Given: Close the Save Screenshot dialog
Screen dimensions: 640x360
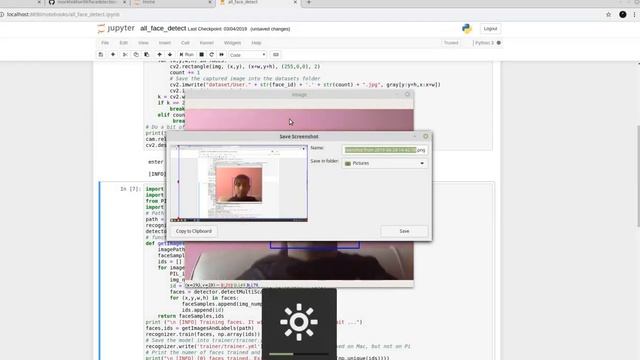Looking at the screenshot, I should [x=426, y=136].
